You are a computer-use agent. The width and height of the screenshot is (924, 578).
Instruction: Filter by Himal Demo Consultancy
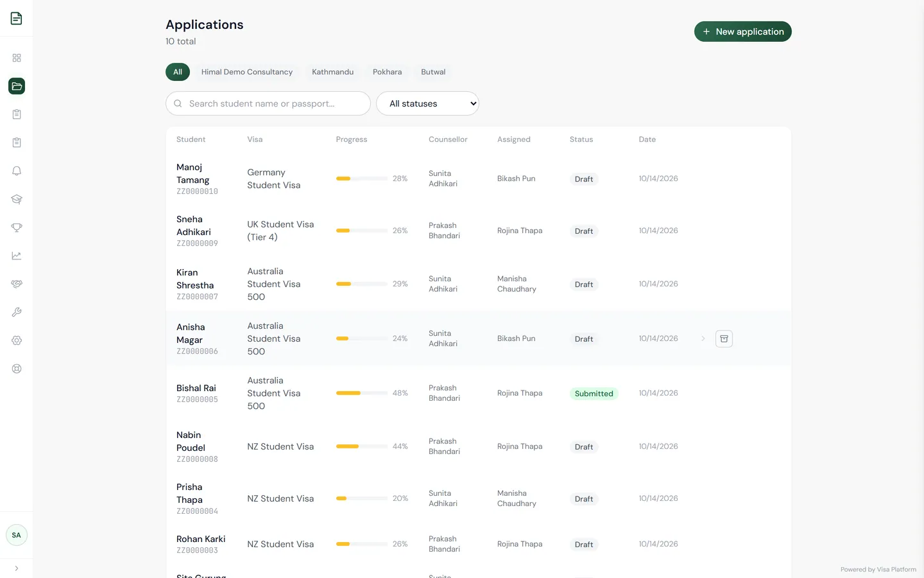pos(247,72)
